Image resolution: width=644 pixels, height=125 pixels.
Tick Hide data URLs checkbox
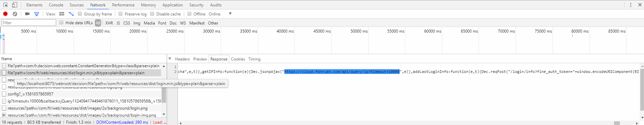61,23
